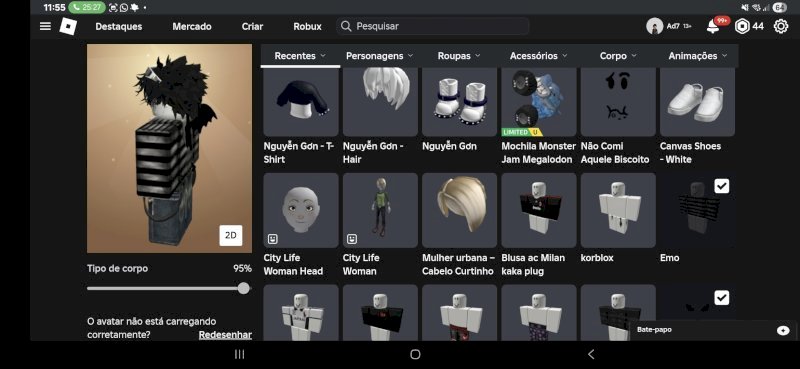Click the 3D avatar preview

(x=169, y=148)
